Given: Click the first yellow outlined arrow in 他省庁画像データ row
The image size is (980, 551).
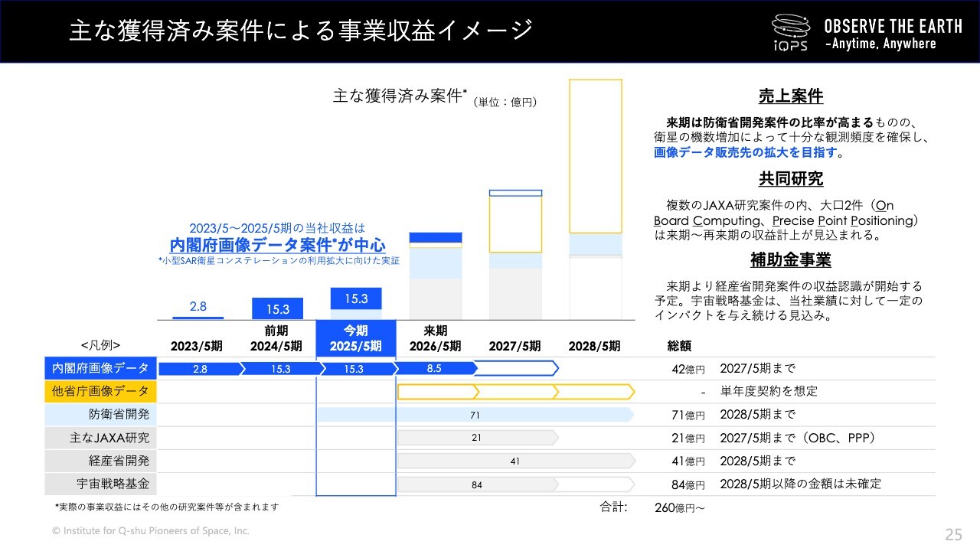Looking at the screenshot, I should coord(437,392).
